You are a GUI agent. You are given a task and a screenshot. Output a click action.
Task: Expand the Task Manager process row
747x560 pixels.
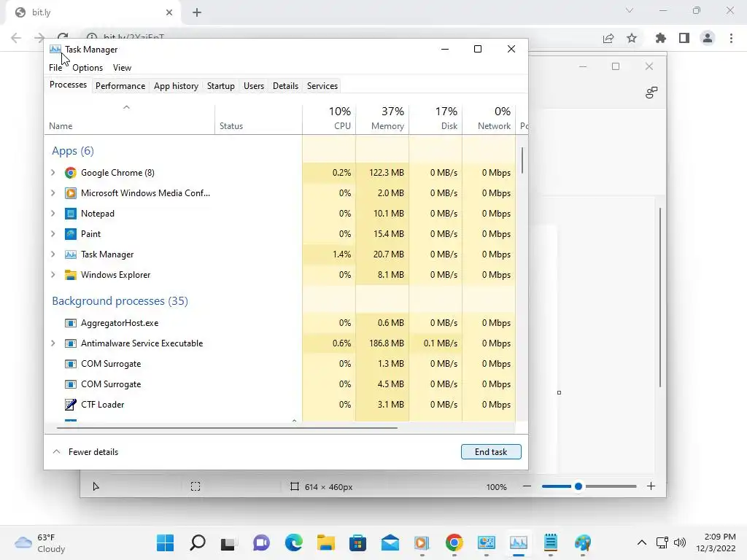(53, 254)
